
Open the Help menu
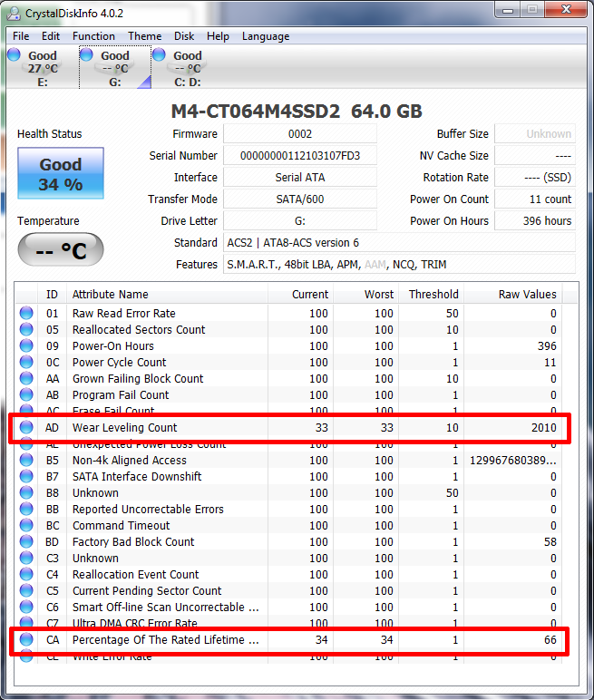(218, 36)
